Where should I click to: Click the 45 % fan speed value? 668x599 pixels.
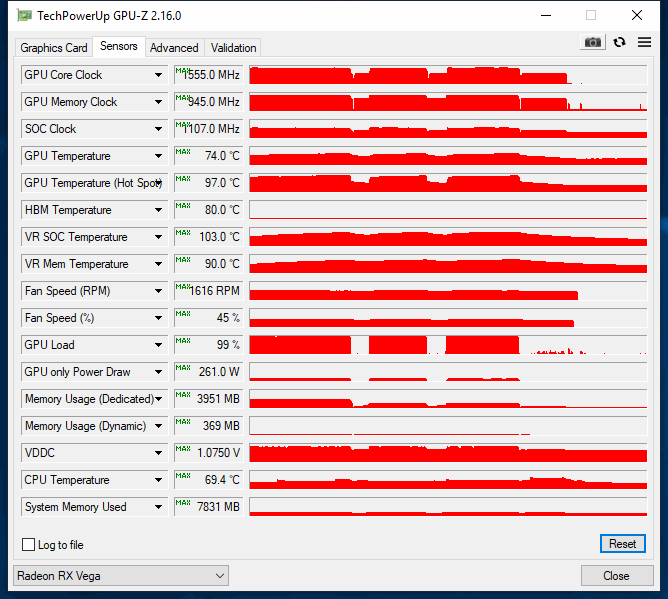pyautogui.click(x=208, y=318)
